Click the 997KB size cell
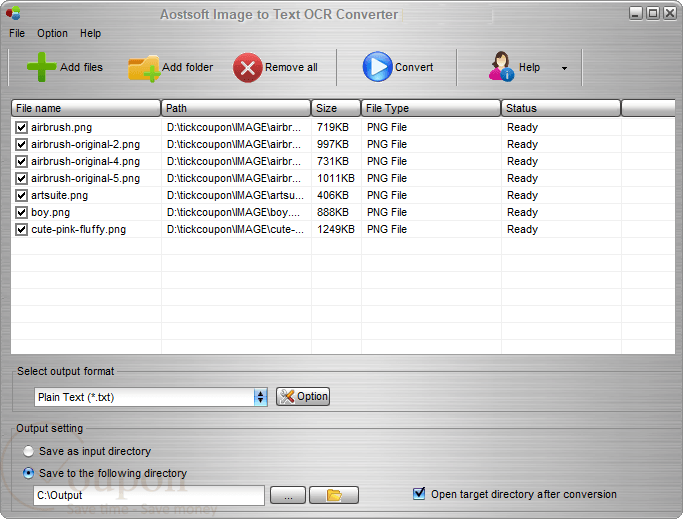 (333, 144)
